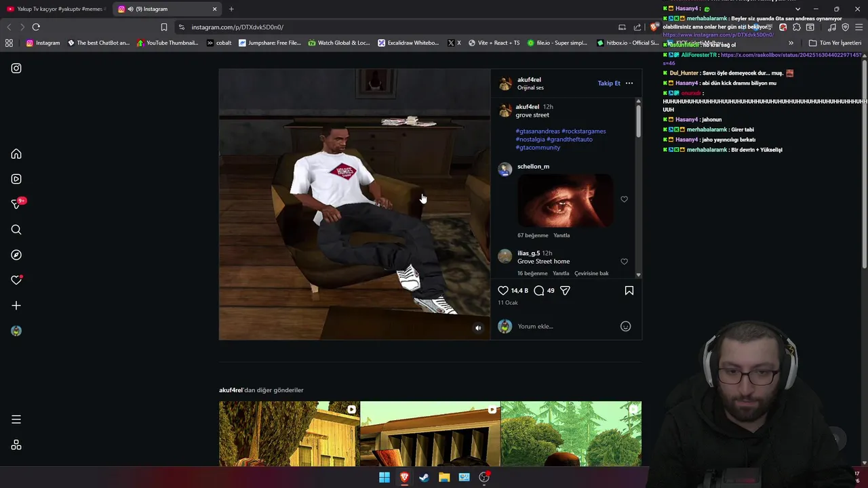Open the profile avatar in the sidebar
Screen dimensions: 868x488
16,331
